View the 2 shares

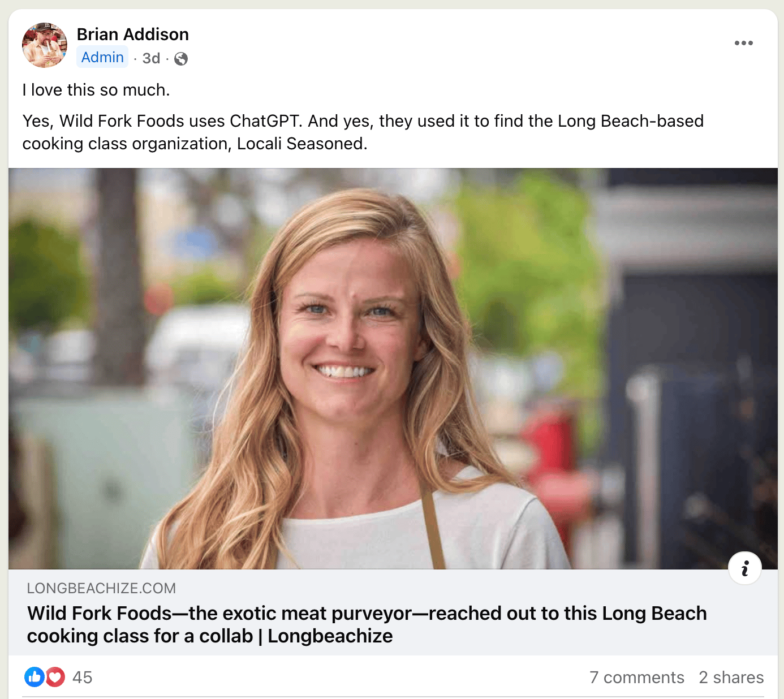pos(731,678)
